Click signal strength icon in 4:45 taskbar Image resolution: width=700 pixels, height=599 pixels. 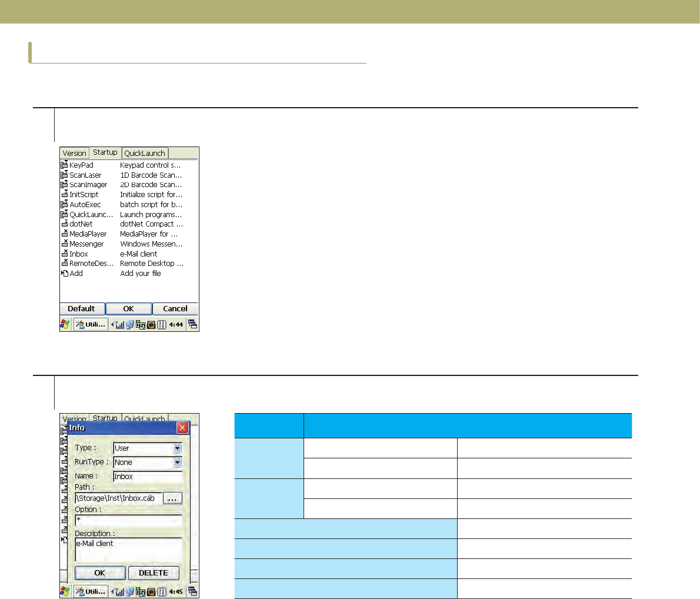[118, 592]
